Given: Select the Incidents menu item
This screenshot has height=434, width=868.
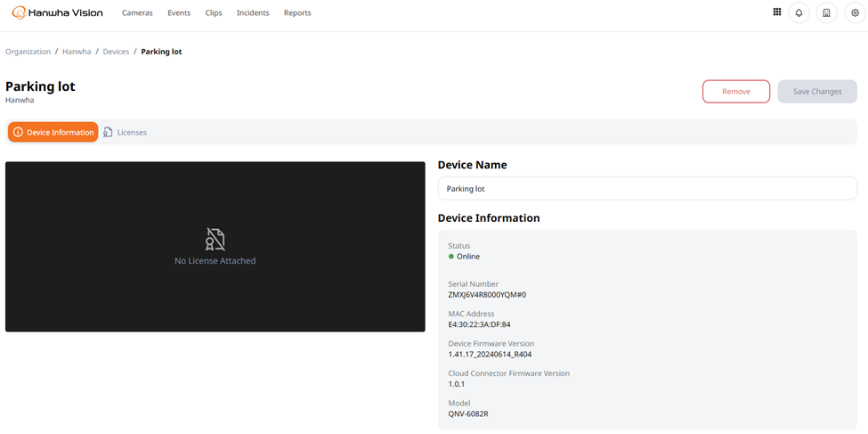Looking at the screenshot, I should coord(253,12).
